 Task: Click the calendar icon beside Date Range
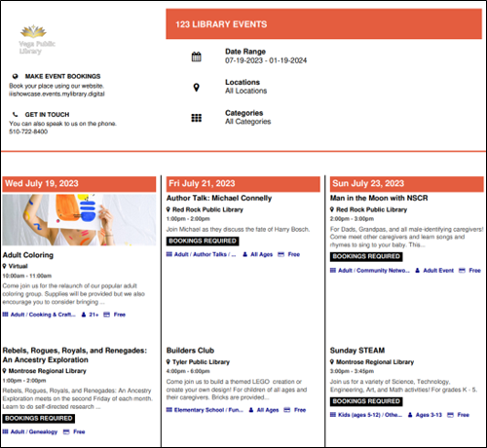point(196,56)
